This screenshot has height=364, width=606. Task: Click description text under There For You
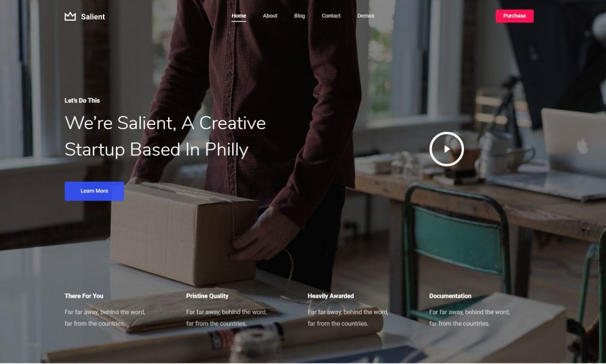(x=105, y=318)
